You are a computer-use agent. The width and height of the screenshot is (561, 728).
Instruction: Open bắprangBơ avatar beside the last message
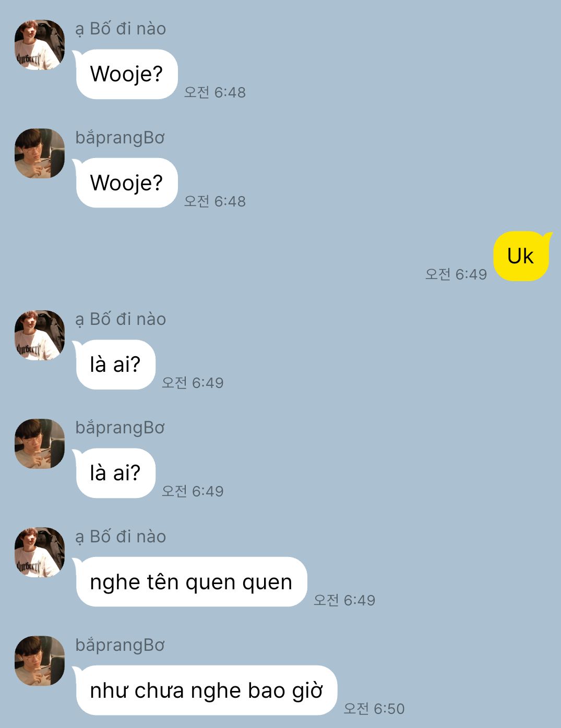pos(40,661)
